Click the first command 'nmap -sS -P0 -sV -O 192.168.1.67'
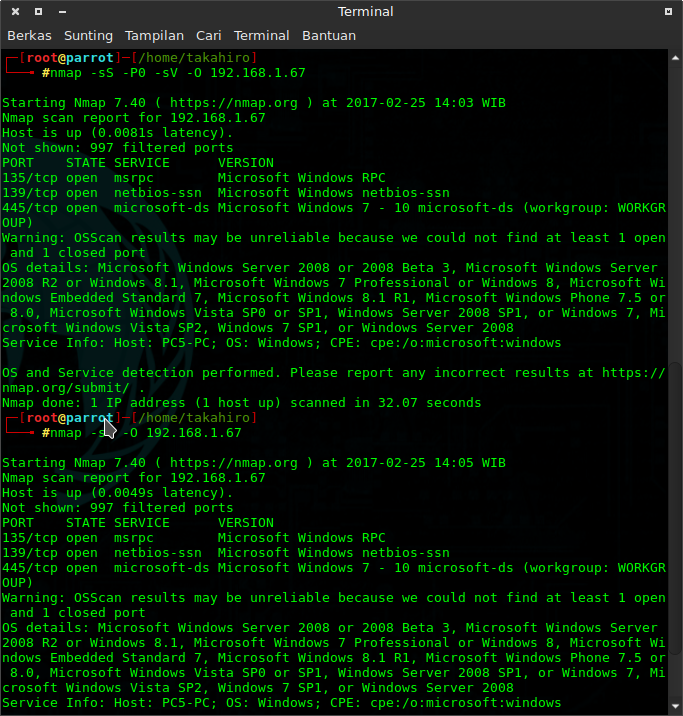 [x=178, y=73]
